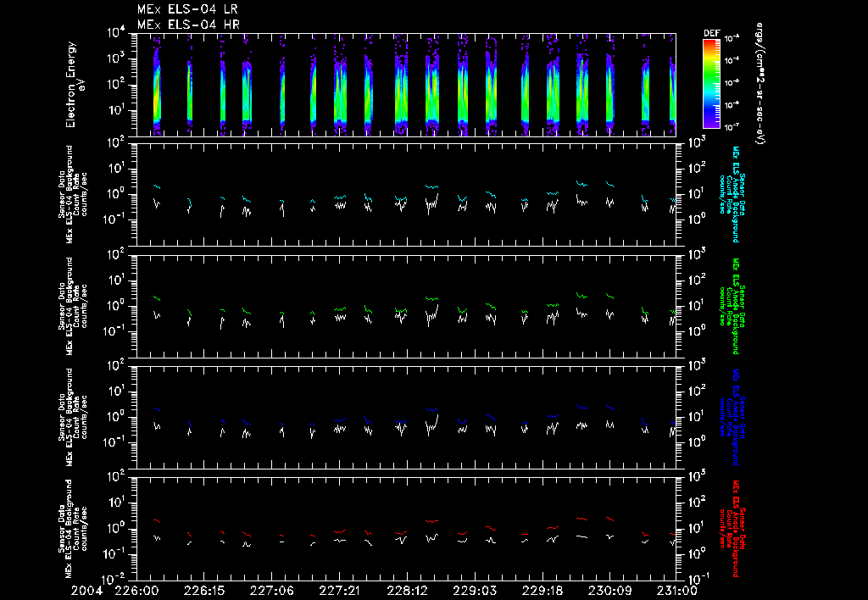Select the DEF rainbow color bar
The image size is (868, 600).
pos(711,83)
